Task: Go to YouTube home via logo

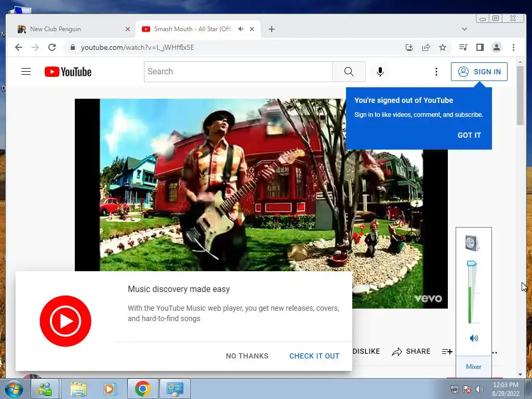Action: click(68, 72)
